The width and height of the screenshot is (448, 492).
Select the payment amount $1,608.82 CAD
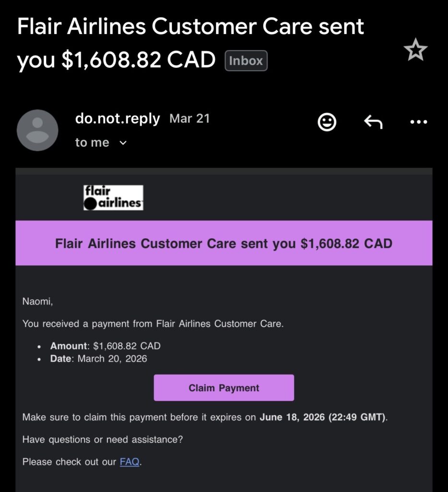[130, 346]
